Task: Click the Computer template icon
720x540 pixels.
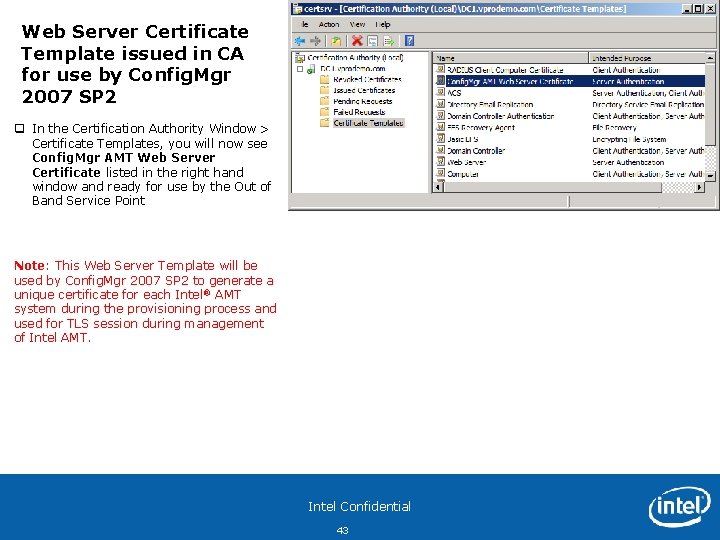Action: (x=440, y=173)
